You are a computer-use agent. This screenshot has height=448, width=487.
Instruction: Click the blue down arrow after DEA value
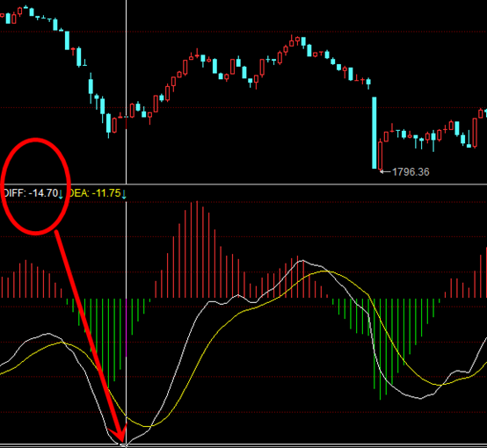[x=124, y=194]
